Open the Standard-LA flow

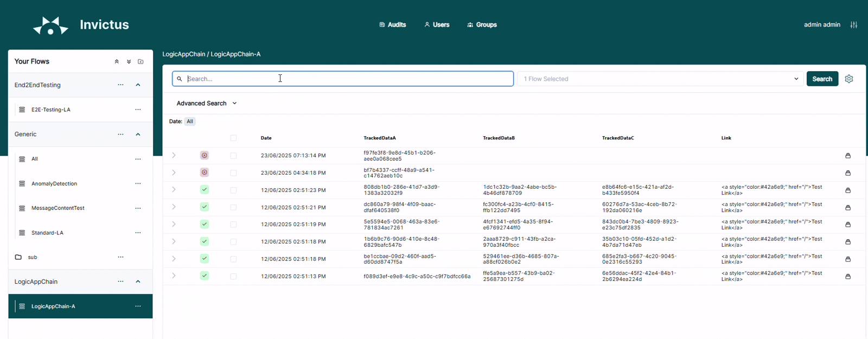pyautogui.click(x=47, y=233)
